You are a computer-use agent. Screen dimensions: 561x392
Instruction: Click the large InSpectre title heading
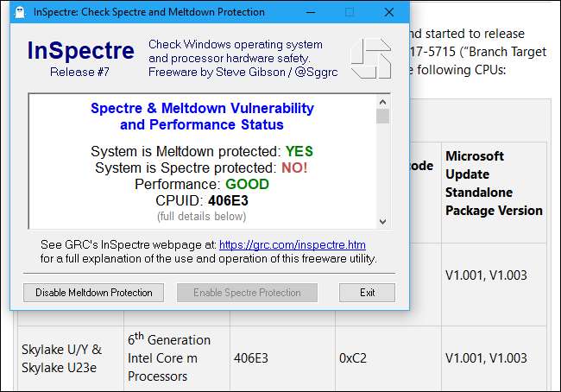coord(81,50)
